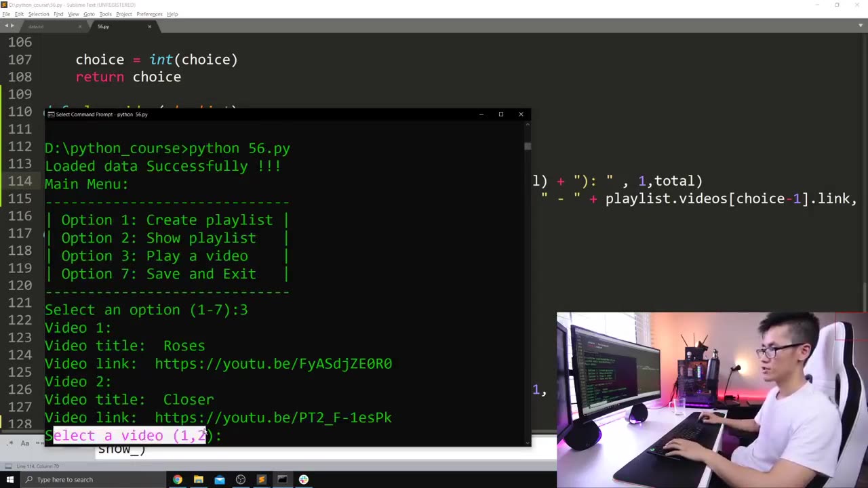868x488 pixels.
Task: Open the Goto menu
Action: 90,14
